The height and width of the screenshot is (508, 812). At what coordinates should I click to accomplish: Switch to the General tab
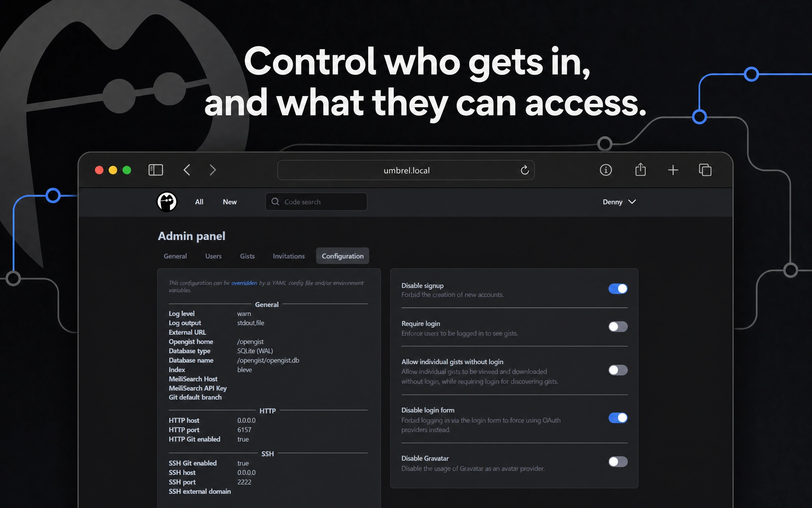click(x=175, y=256)
